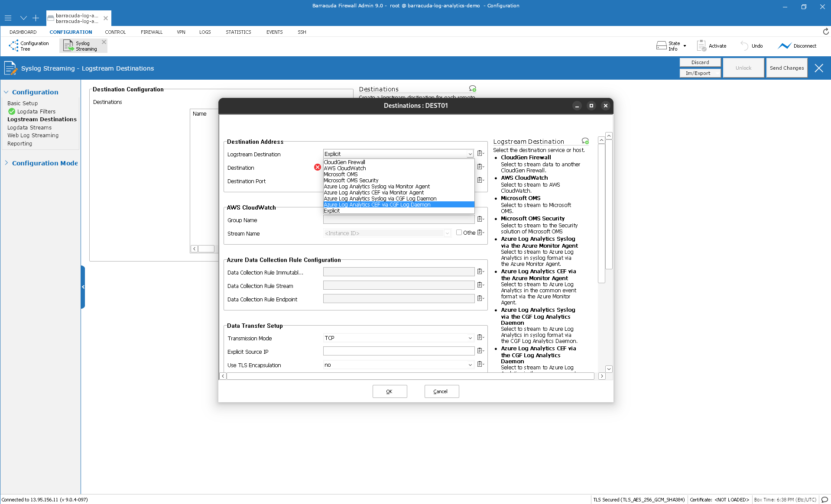This screenshot has width=831, height=504.
Task: Click the dialog horizontal scrollbar right arrow
Action: [602, 376]
